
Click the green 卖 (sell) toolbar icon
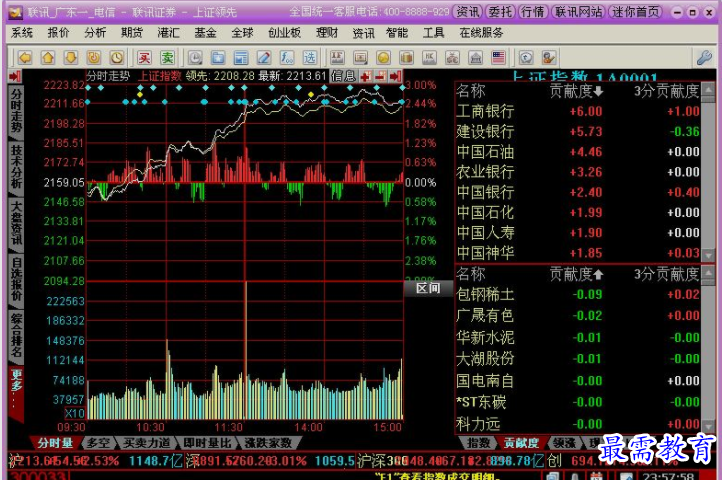click(167, 58)
